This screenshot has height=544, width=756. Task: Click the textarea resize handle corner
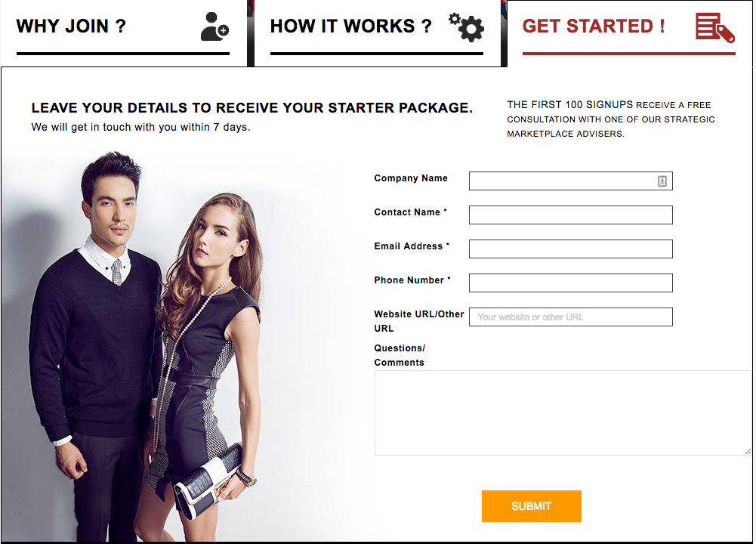tap(748, 451)
